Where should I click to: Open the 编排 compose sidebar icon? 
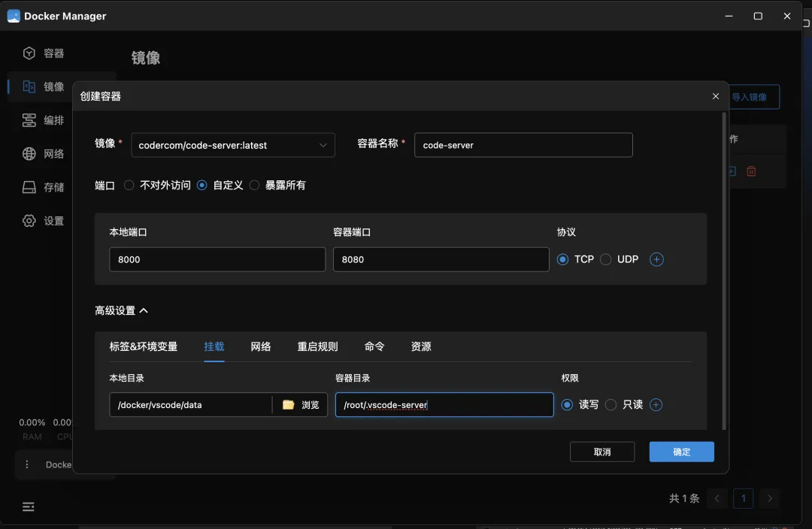tap(29, 120)
